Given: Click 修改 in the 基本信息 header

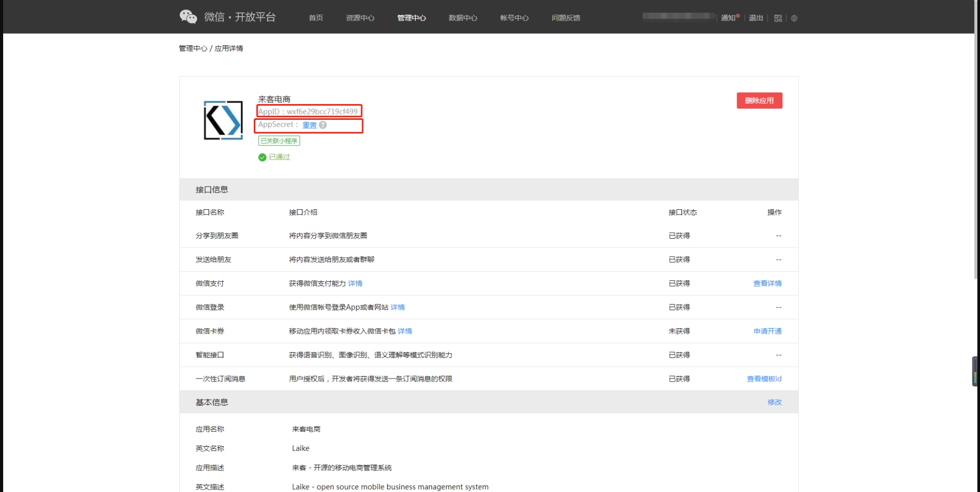Looking at the screenshot, I should click(774, 402).
